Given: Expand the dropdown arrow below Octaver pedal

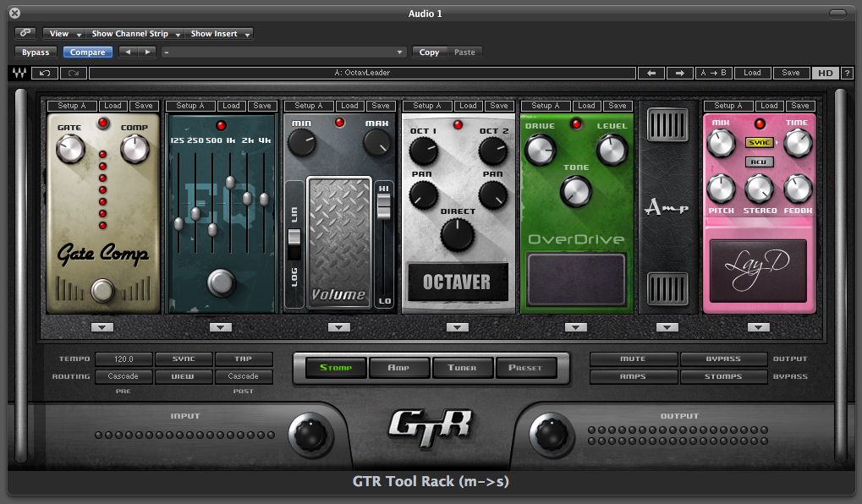Looking at the screenshot, I should point(458,327).
